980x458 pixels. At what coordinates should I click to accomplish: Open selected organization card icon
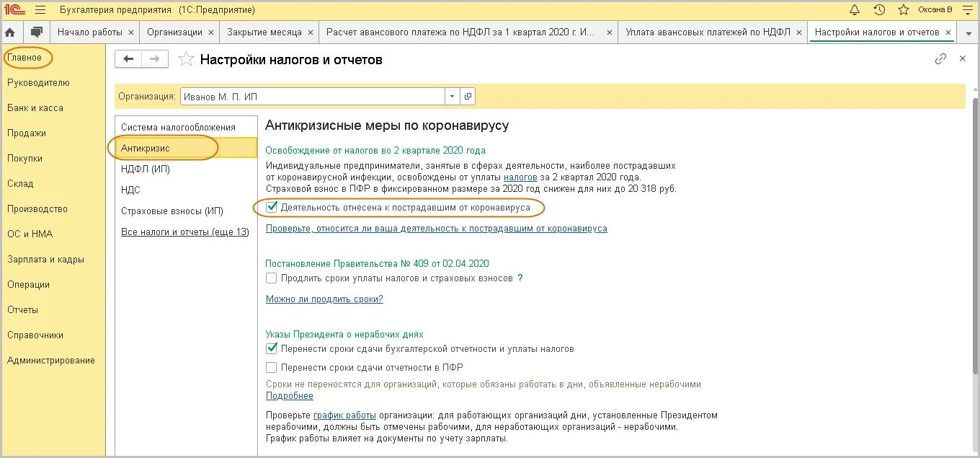(x=468, y=96)
